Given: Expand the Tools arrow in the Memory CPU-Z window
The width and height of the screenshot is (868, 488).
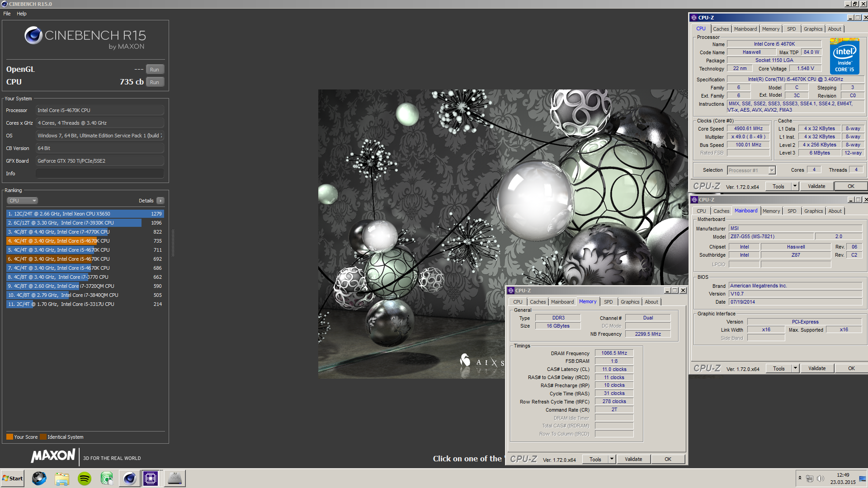Looking at the screenshot, I should coord(612,459).
